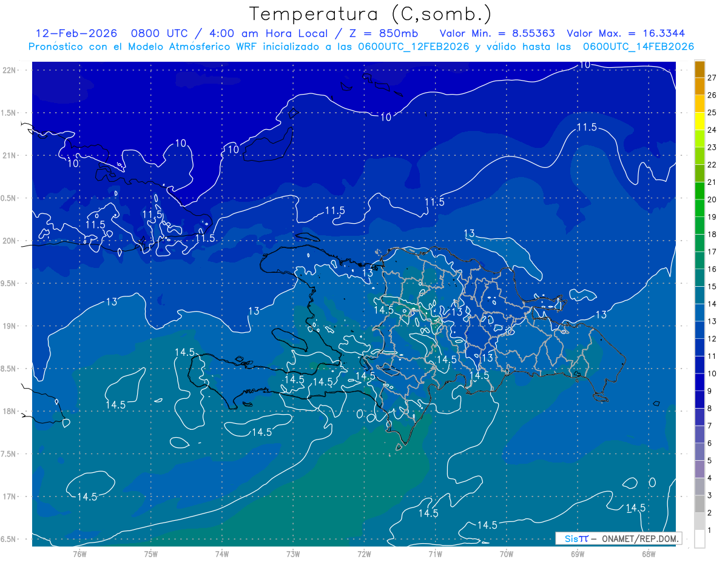Click the color scale label "17"
Image resolution: width=728 pixels, height=562 pixels.
tap(712, 252)
